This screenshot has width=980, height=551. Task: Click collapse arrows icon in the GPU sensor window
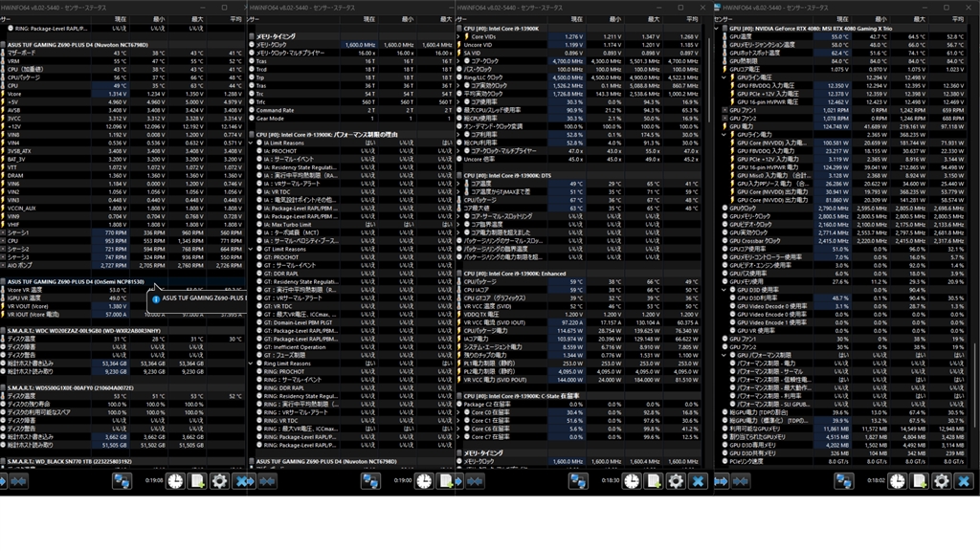coord(741,481)
